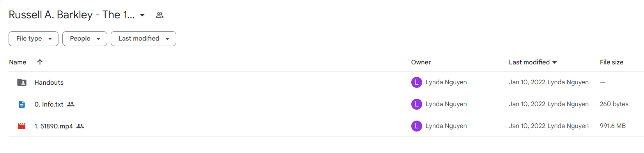The height and width of the screenshot is (153, 644).
Task: Open the File type filter dropdown
Action: click(34, 39)
